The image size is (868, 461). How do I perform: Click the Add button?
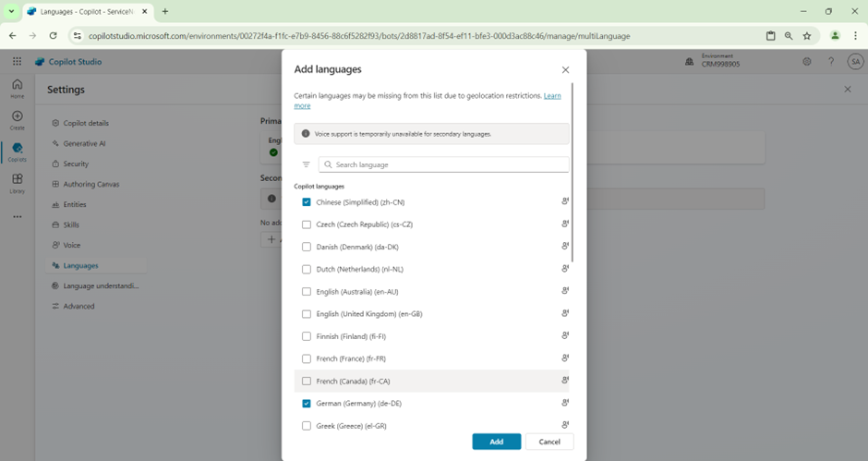pos(496,442)
